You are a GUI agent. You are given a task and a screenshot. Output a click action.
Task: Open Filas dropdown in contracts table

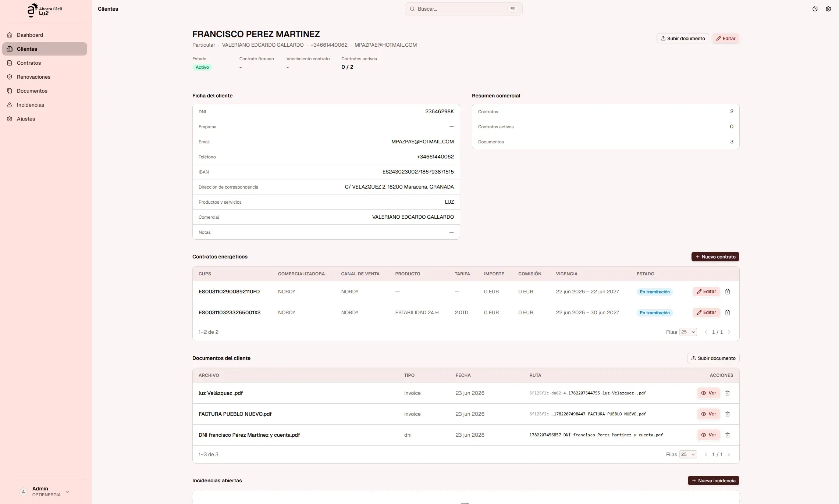(x=688, y=332)
